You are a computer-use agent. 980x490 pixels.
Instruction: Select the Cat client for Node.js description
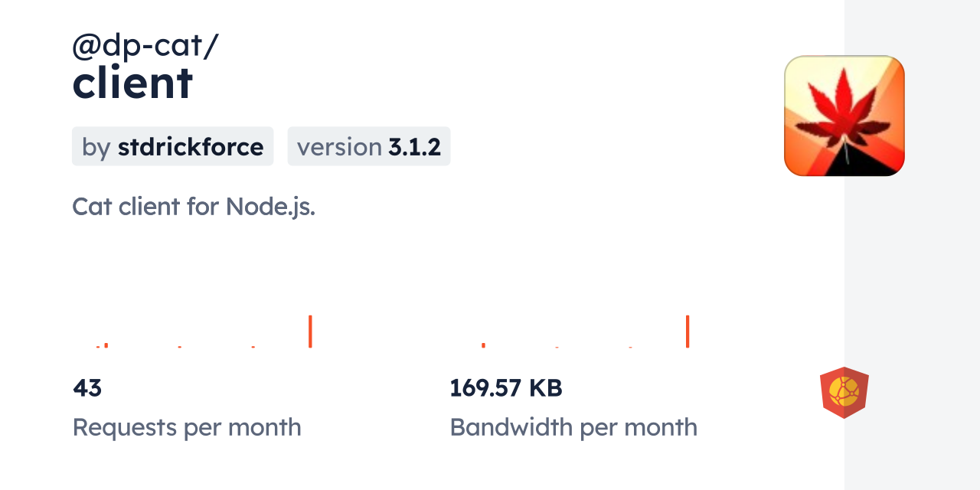194,206
